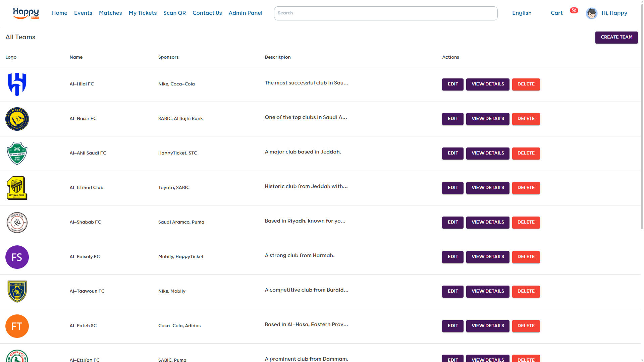
Task: Click the Al-Nassr FC team logo
Action: point(17,119)
